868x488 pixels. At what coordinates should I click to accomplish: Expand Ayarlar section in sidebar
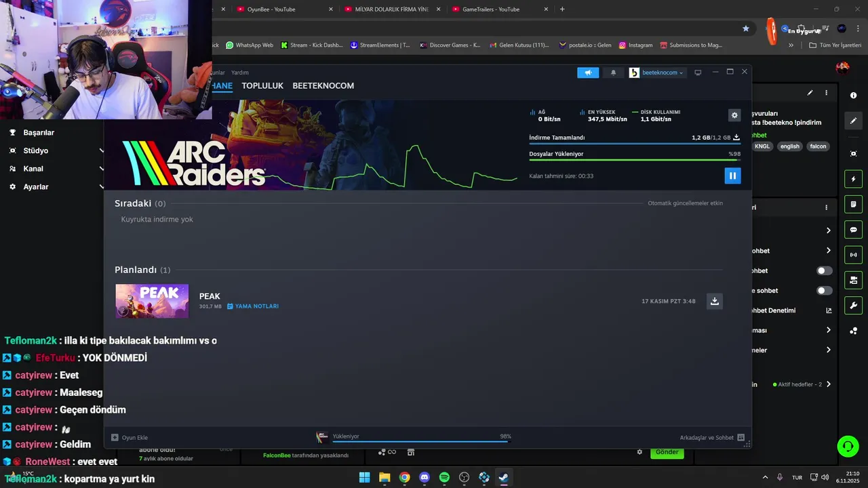56,186
